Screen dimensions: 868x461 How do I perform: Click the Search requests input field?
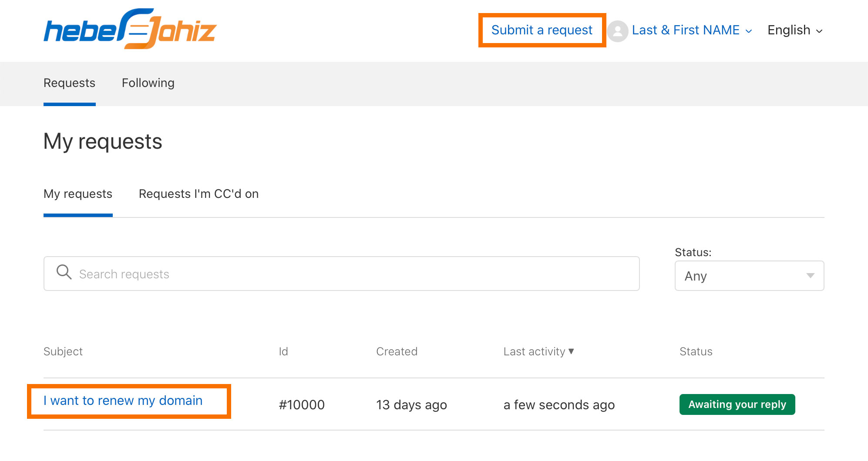(x=342, y=274)
